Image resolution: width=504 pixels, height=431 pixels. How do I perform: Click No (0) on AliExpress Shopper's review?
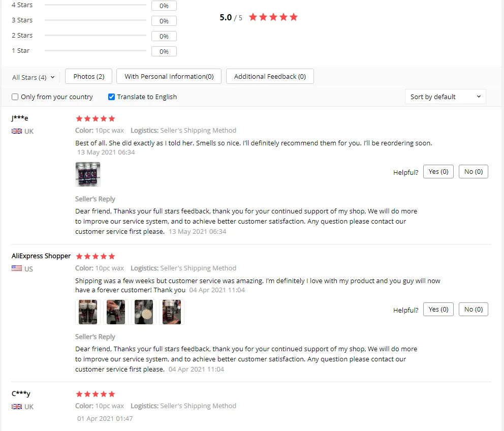pos(473,309)
